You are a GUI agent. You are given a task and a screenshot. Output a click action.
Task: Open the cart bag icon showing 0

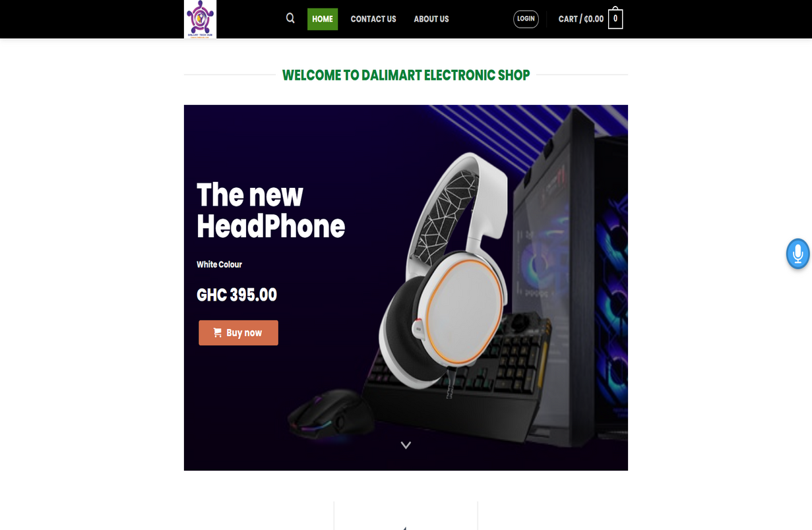pyautogui.click(x=615, y=18)
